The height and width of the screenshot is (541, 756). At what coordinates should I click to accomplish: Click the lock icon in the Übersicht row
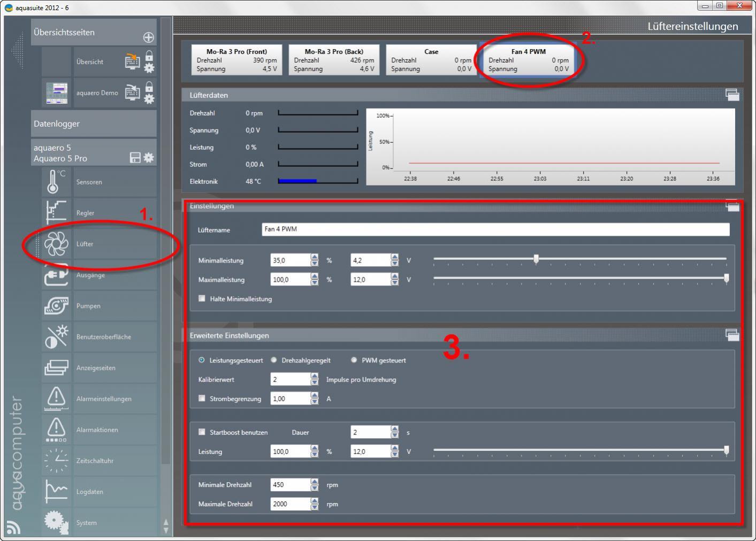[149, 56]
